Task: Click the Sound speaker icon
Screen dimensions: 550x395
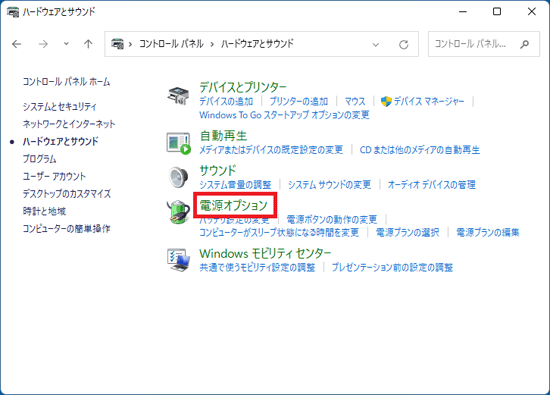Action: tap(178, 177)
